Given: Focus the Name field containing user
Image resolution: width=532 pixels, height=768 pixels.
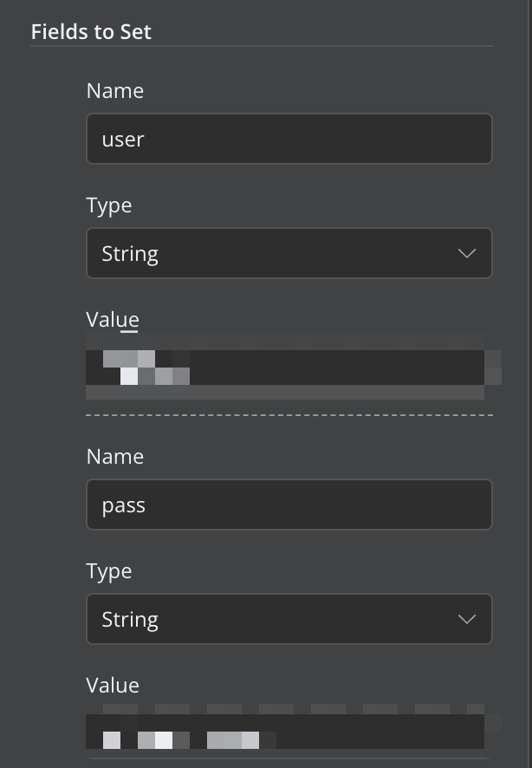Looking at the screenshot, I should (289, 140).
